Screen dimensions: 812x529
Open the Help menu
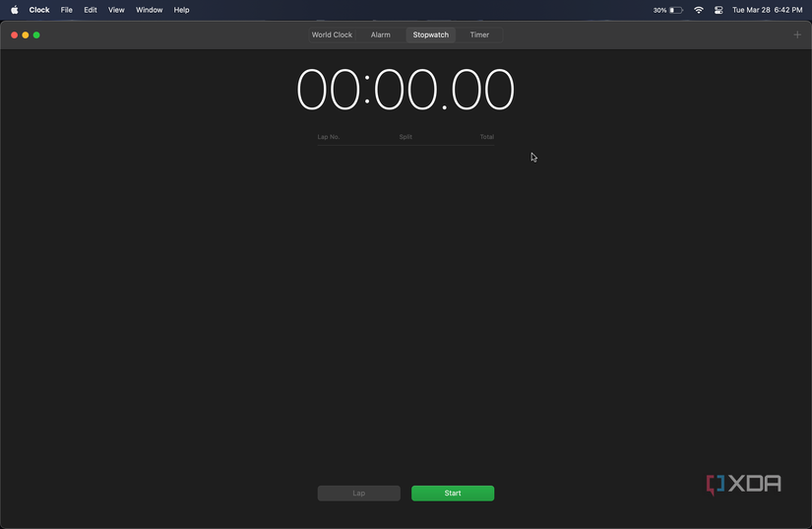point(181,10)
